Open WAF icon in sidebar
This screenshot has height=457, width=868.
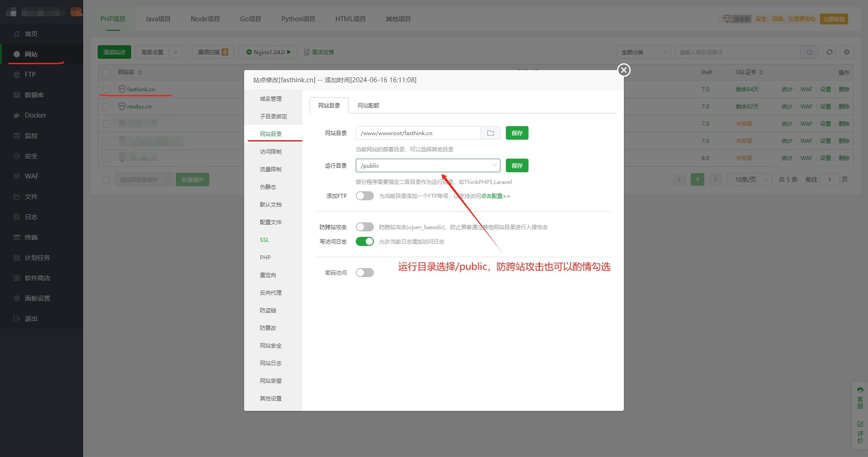coord(17,176)
